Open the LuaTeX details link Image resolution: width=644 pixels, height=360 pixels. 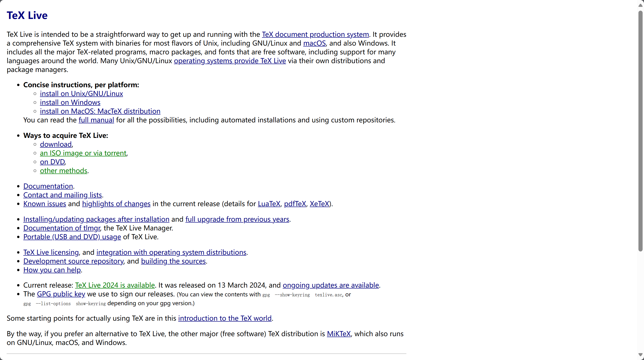[269, 204]
